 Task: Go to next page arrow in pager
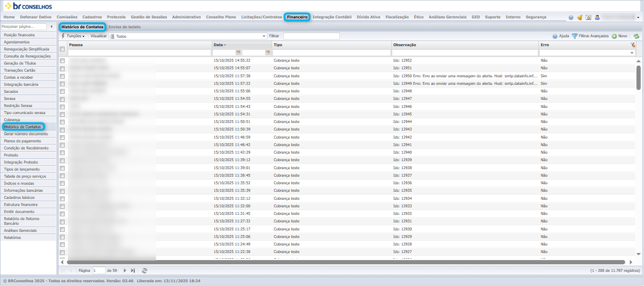[124, 270]
